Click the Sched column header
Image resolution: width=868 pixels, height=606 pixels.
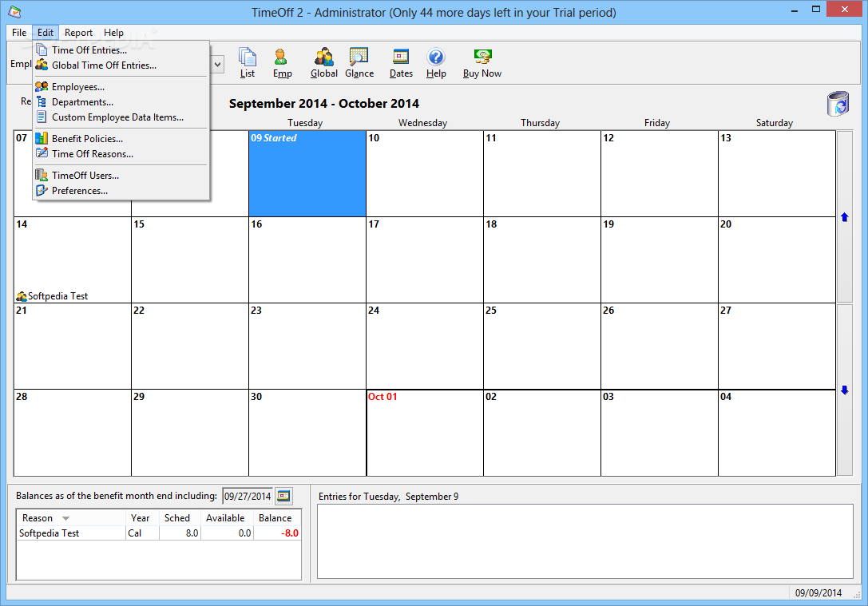click(x=180, y=518)
